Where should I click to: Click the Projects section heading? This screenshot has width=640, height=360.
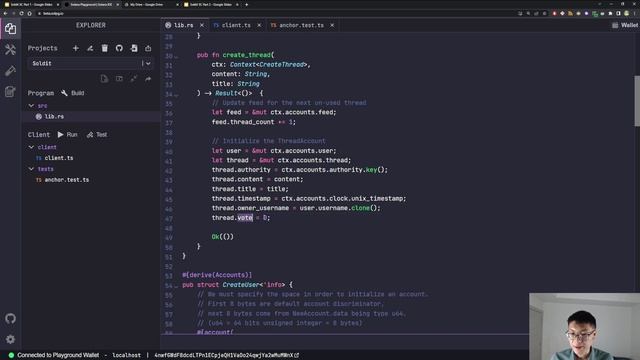tap(42, 48)
